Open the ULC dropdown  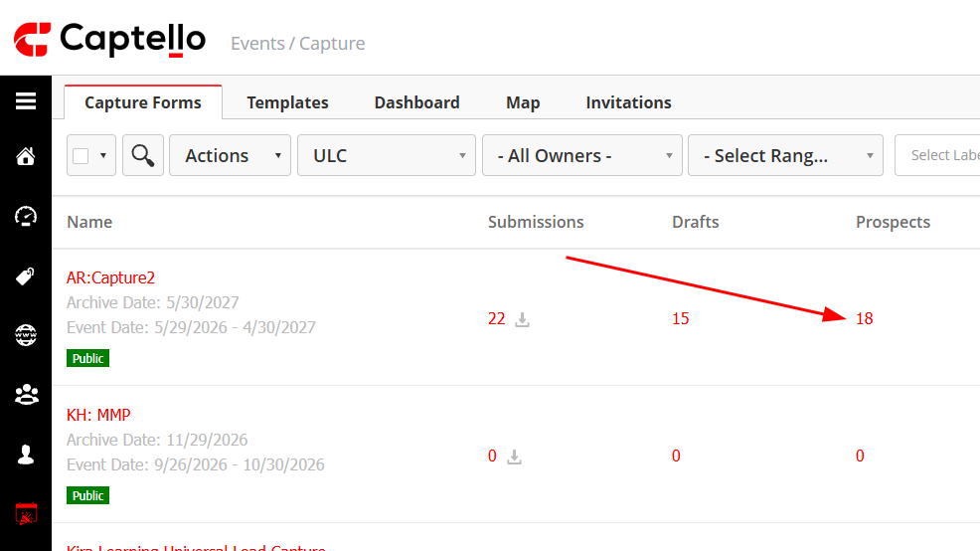click(387, 155)
